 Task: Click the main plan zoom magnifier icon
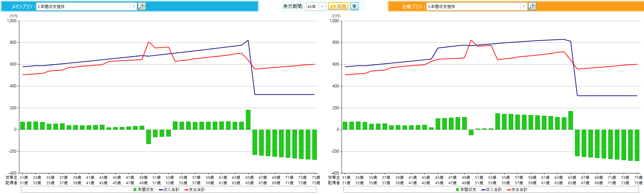click(142, 6)
